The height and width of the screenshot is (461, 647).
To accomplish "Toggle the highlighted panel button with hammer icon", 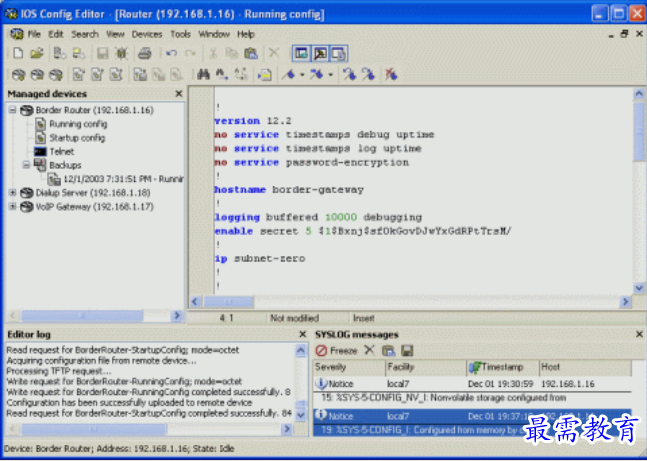I will point(320,53).
